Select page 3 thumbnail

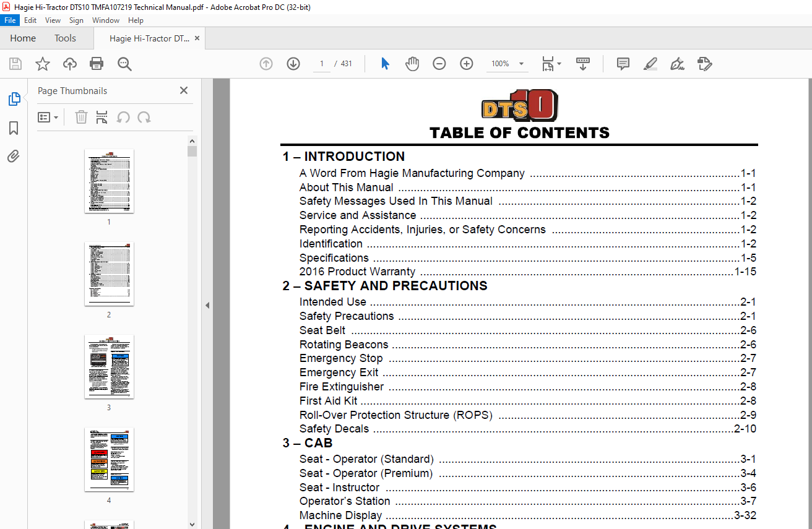pos(109,366)
